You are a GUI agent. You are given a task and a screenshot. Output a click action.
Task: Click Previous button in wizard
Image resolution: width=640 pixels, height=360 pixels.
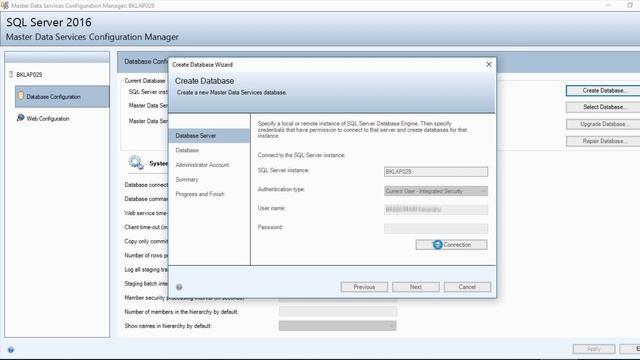coord(364,287)
